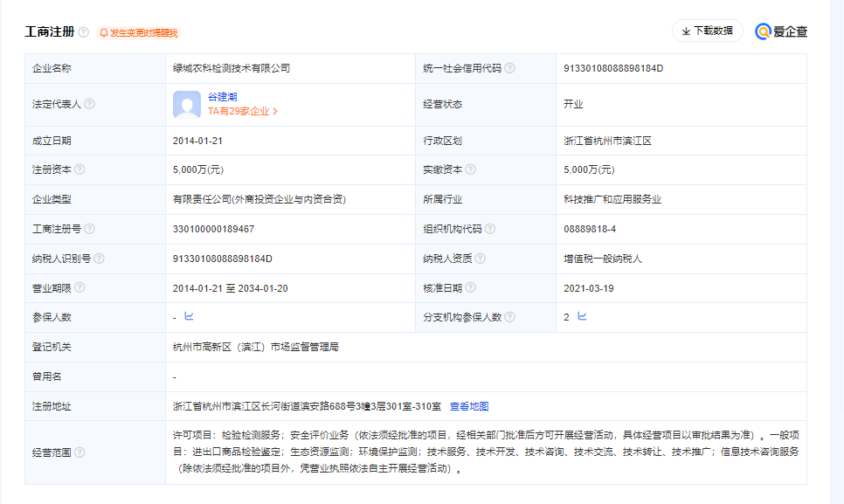Click help icon beside 统一社会信用代码

coord(509,68)
